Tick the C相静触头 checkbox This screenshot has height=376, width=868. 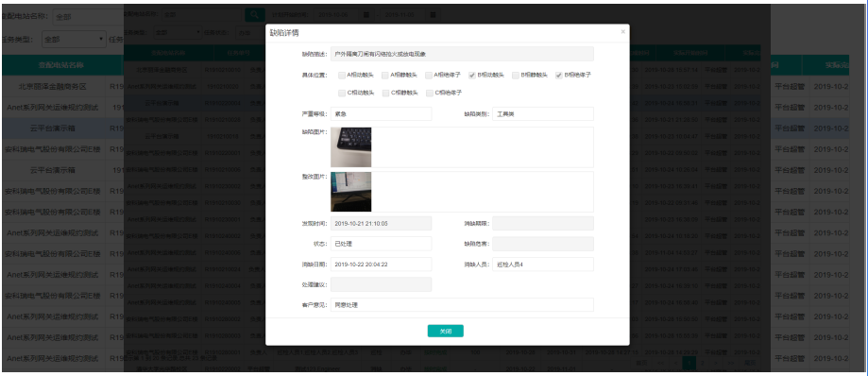click(385, 93)
